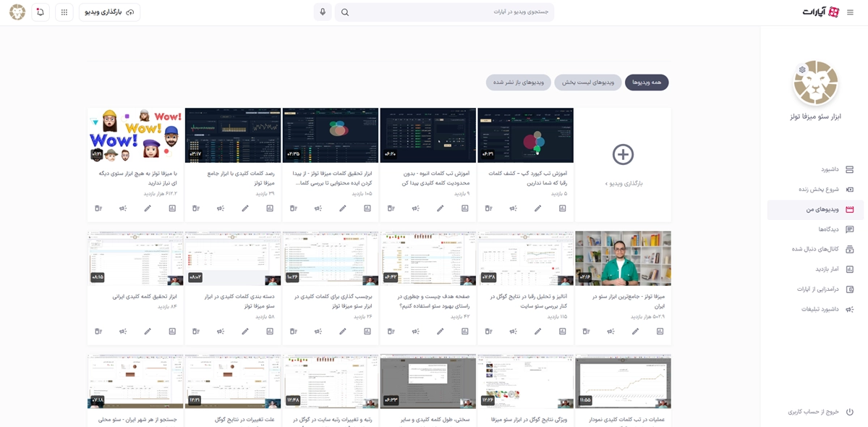Open the 'Wow!' emoji video thumbnail
Image resolution: width=868 pixels, height=427 pixels.
tap(135, 135)
